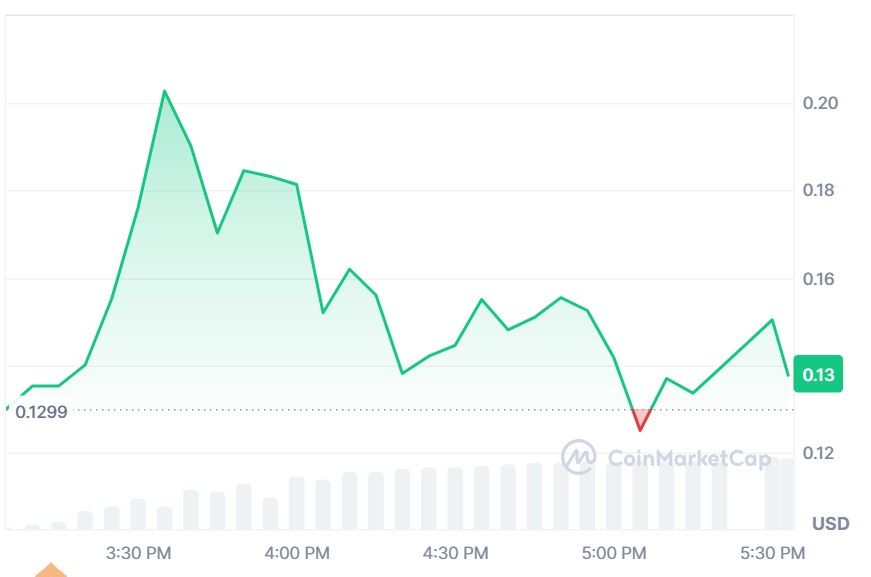Click the last volume bar at right edge
Viewport: 871px width, 577px height.
[779, 494]
